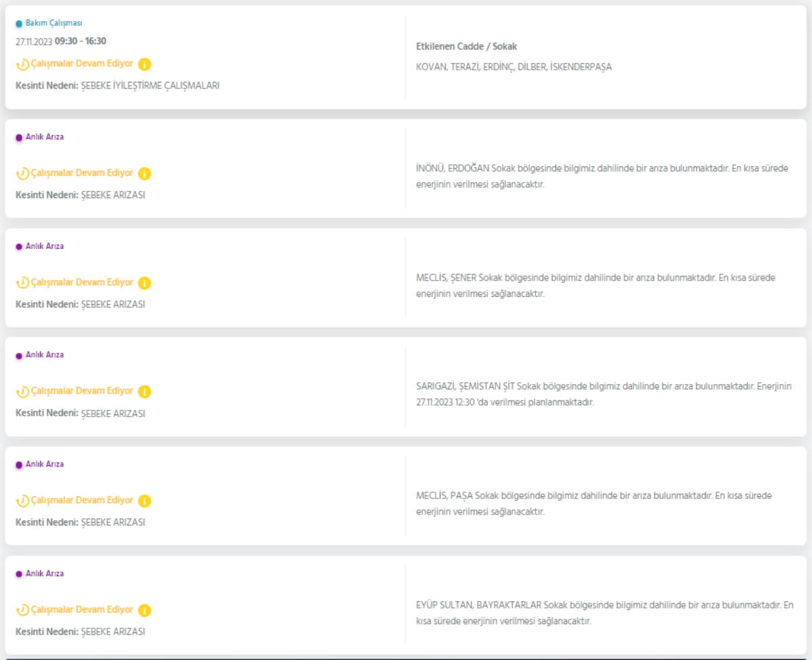Click clock icon on EYÜP SULTAN card
The image size is (812, 660).
[x=22, y=611]
